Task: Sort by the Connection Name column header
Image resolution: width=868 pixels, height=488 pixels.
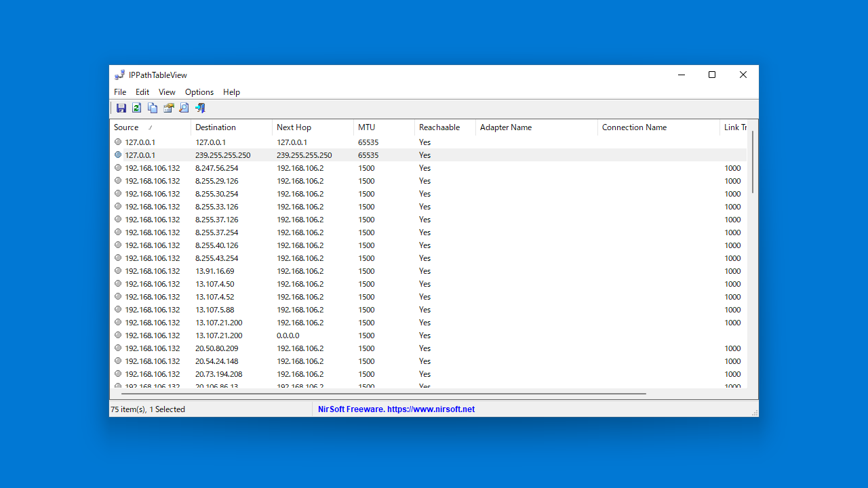Action: (659, 127)
